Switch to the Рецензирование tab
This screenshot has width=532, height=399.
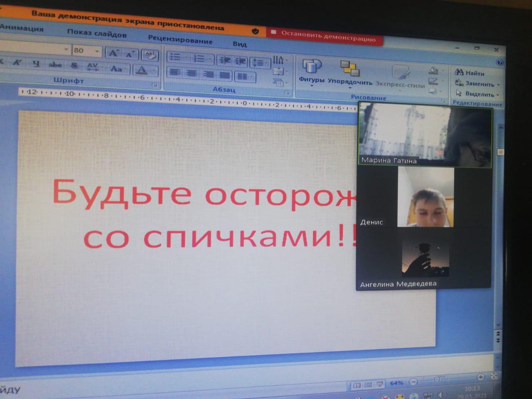tap(180, 39)
